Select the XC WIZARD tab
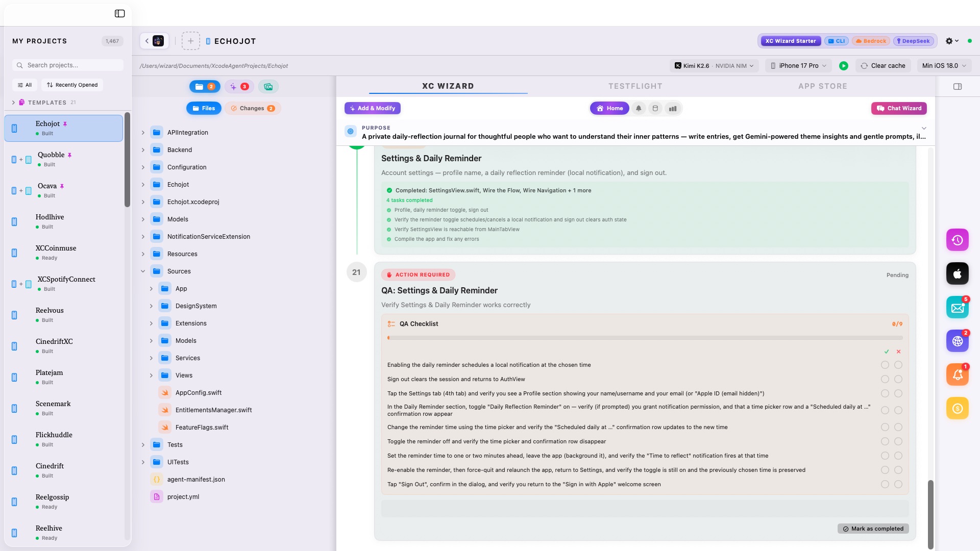The image size is (980, 551). (x=448, y=86)
